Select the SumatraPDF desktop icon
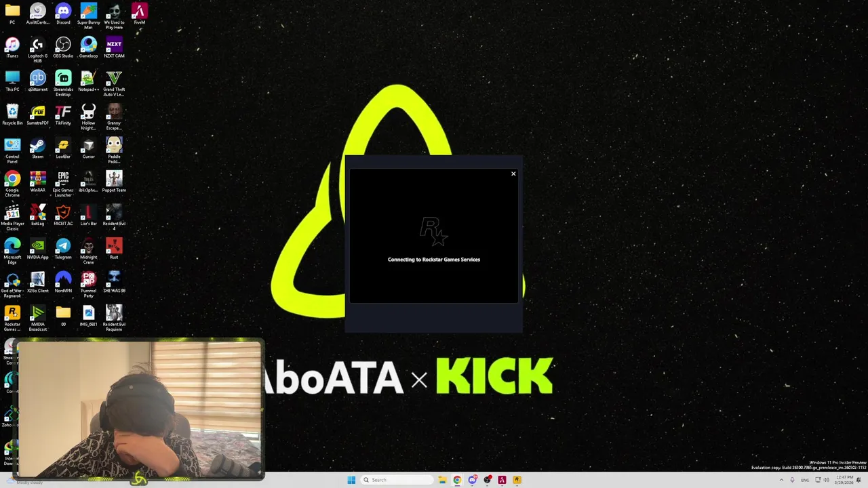868x488 pixels. [38, 115]
